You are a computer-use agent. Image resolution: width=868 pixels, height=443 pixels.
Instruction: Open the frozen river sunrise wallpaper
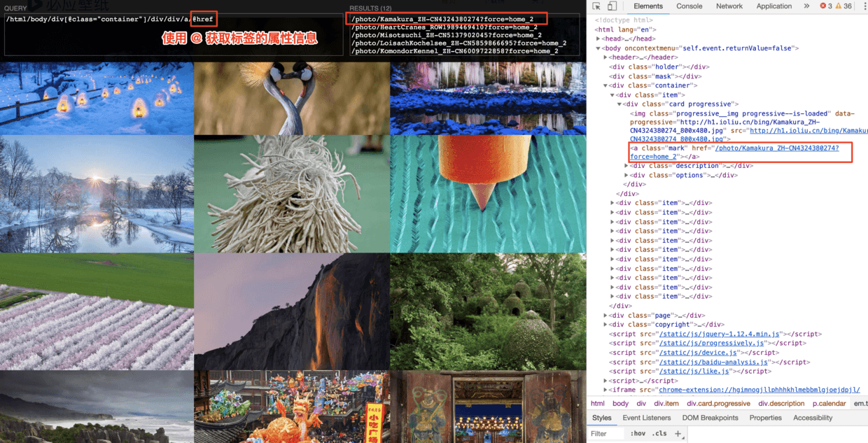point(97,194)
